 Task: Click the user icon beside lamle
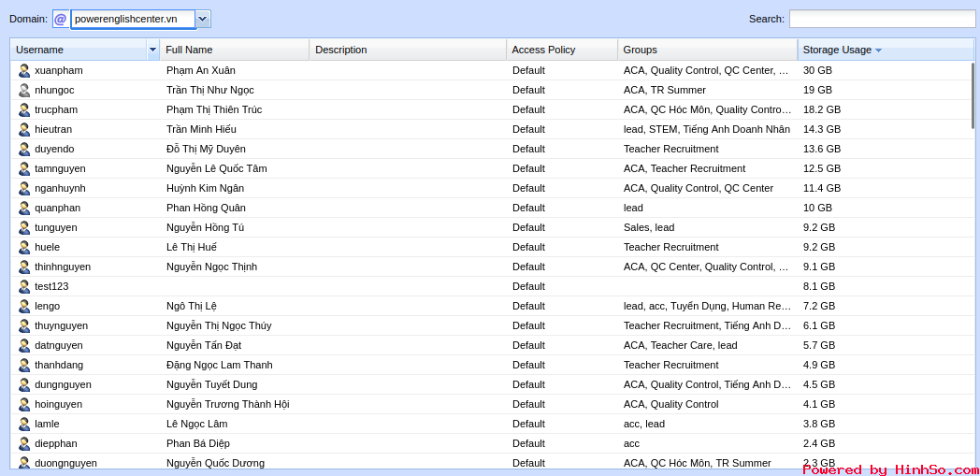[24, 425]
